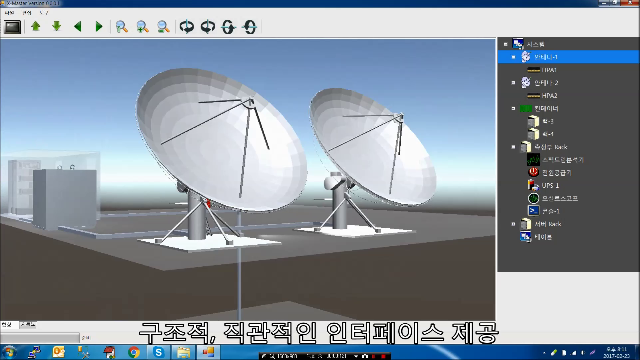The height and width of the screenshot is (360, 640).
Task: Click the first horizontal rotate view icon
Action: click(187, 27)
